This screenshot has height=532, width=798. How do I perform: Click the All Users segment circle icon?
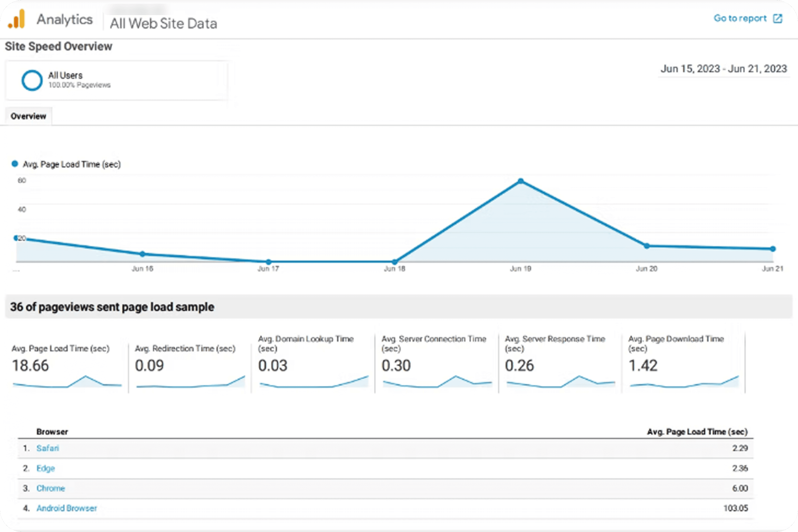tap(32, 80)
